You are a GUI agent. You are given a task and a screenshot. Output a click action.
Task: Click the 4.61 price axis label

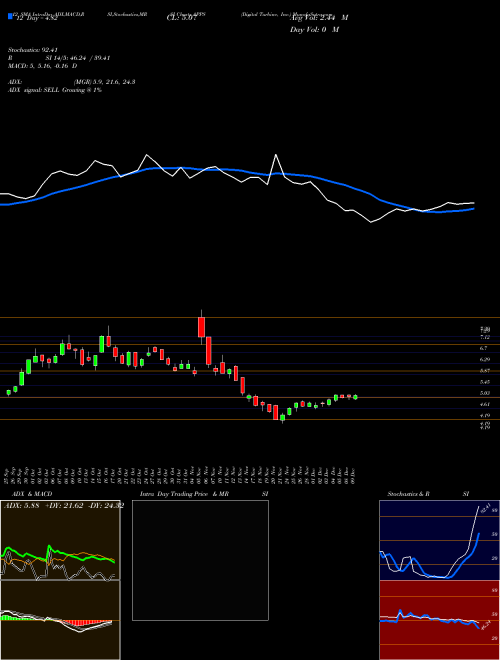point(484,404)
